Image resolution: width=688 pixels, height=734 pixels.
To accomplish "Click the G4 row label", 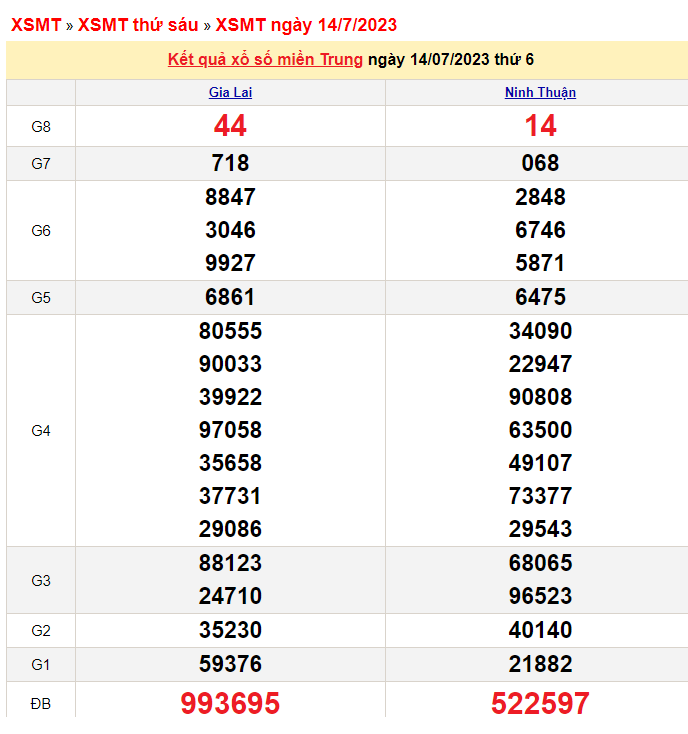I will tap(41, 431).
